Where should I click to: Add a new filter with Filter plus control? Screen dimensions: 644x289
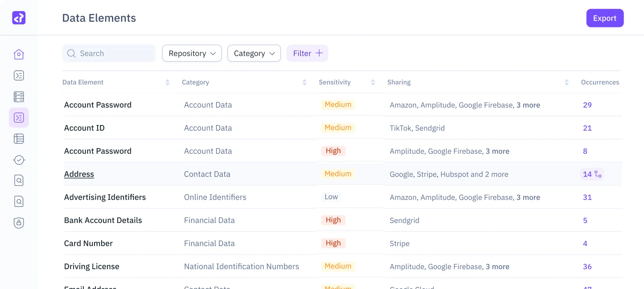307,53
